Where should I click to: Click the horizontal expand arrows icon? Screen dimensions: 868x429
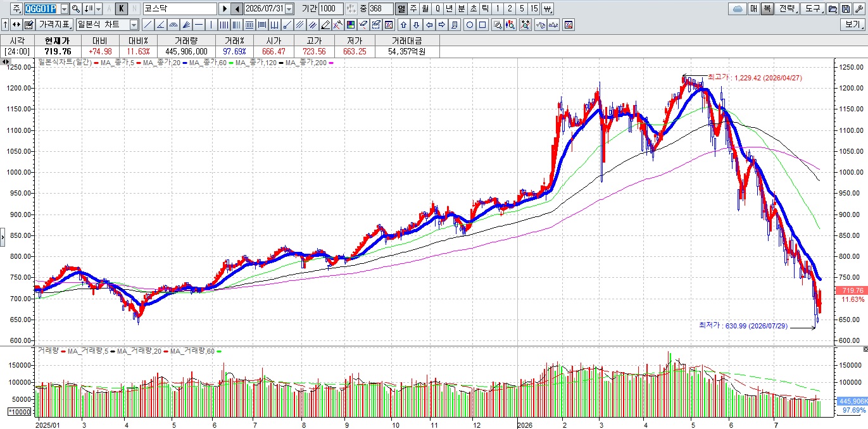tap(16, 25)
